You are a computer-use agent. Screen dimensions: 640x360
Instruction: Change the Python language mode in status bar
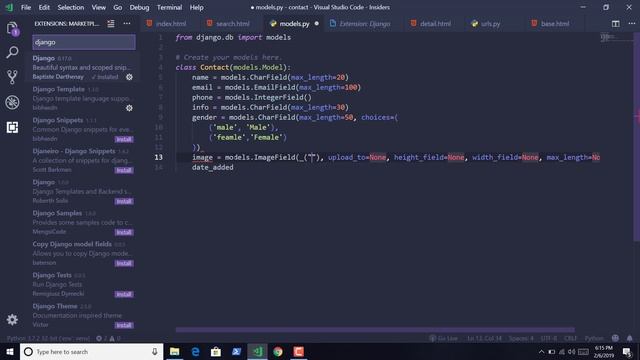click(x=593, y=338)
